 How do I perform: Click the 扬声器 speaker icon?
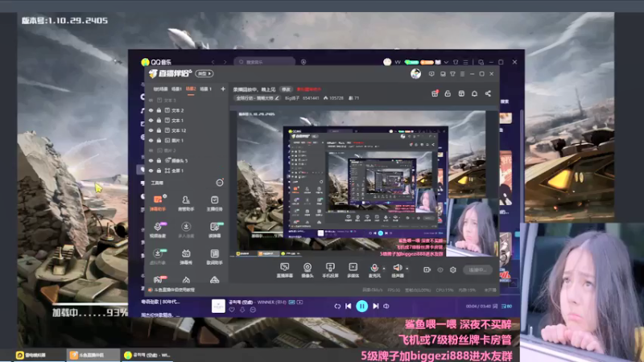pos(397,268)
